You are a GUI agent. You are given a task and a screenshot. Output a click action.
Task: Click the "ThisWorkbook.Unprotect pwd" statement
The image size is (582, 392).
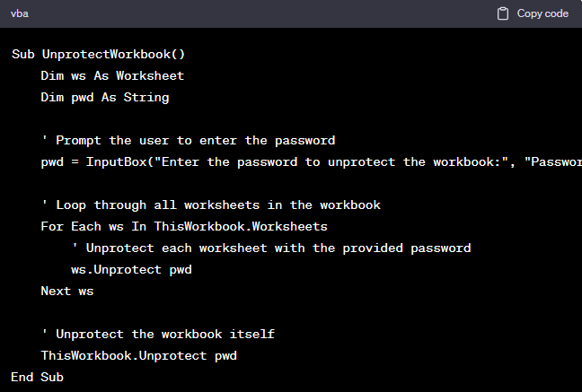(x=138, y=355)
